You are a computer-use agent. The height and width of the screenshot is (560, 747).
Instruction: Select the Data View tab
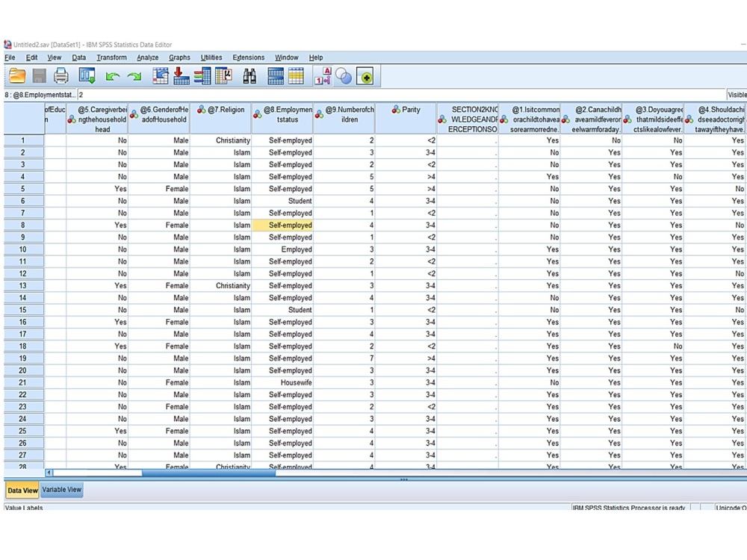pyautogui.click(x=22, y=490)
